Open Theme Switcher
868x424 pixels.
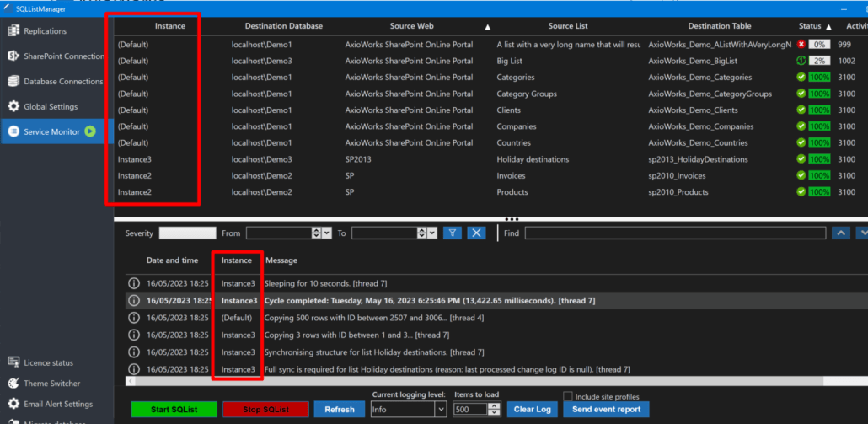[x=51, y=384]
